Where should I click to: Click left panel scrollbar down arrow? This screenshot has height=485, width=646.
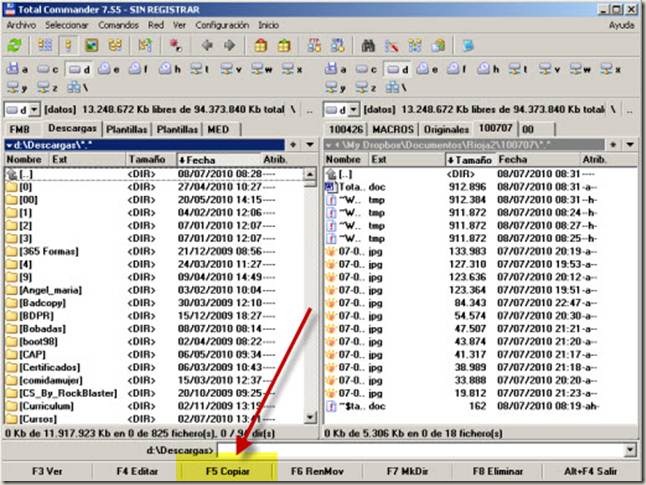(310, 418)
